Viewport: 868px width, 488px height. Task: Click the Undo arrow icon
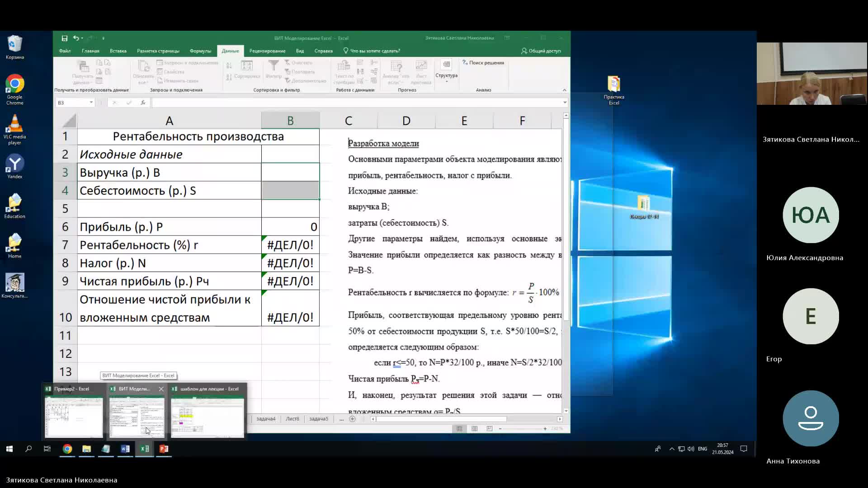(76, 38)
